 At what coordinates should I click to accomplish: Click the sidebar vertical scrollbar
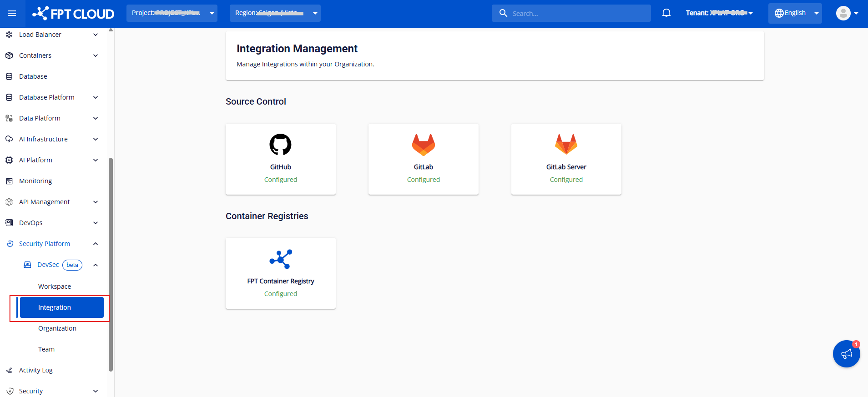[x=111, y=265]
